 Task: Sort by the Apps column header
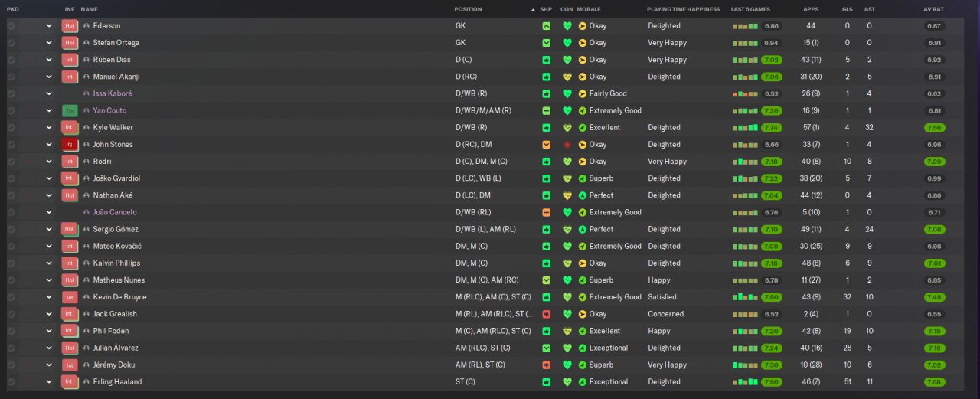click(811, 9)
